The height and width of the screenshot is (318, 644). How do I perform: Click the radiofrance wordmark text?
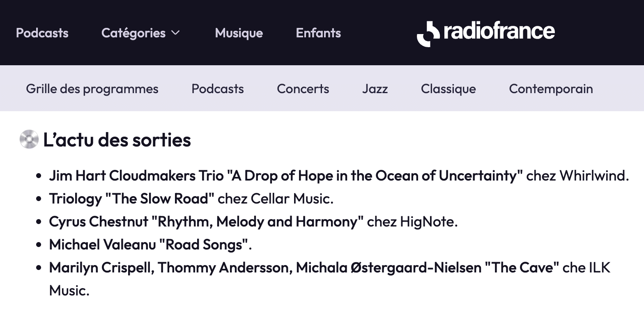point(499,32)
